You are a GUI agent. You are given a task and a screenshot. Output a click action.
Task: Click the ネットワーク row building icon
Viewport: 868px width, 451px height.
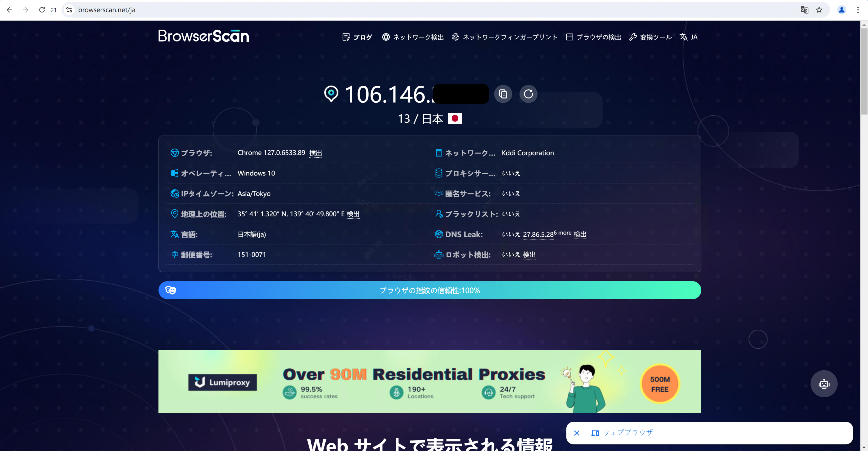(x=439, y=153)
